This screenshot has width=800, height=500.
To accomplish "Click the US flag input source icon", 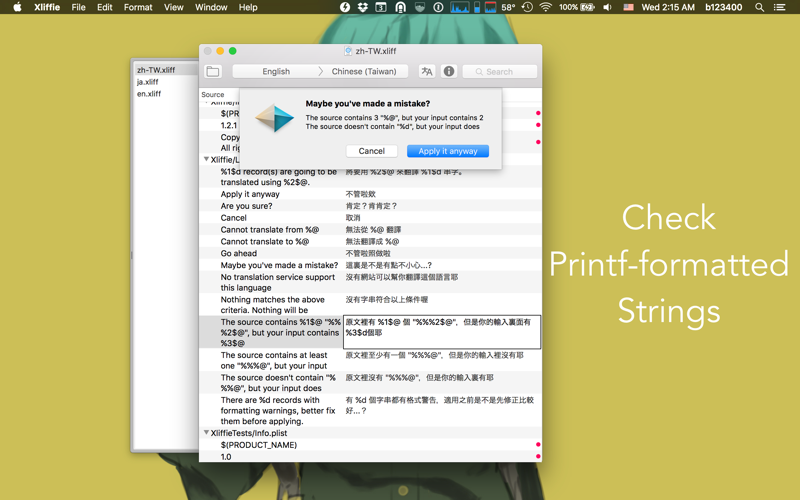I will tap(629, 7).
